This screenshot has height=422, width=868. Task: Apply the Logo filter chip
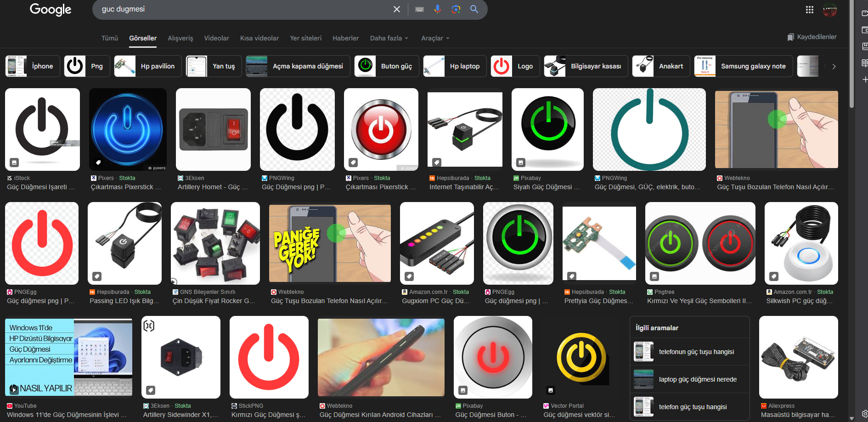pyautogui.click(x=515, y=66)
